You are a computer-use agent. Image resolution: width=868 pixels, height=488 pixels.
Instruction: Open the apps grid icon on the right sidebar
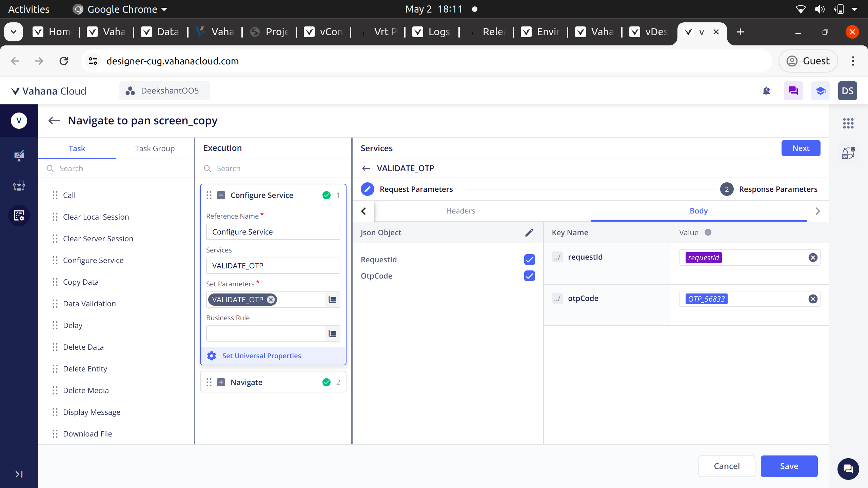(x=848, y=123)
